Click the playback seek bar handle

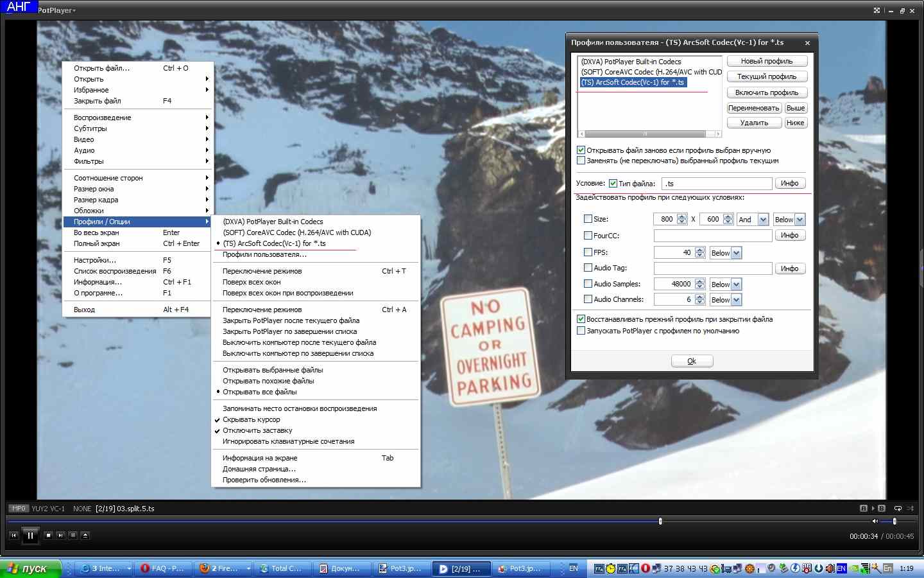[660, 521]
